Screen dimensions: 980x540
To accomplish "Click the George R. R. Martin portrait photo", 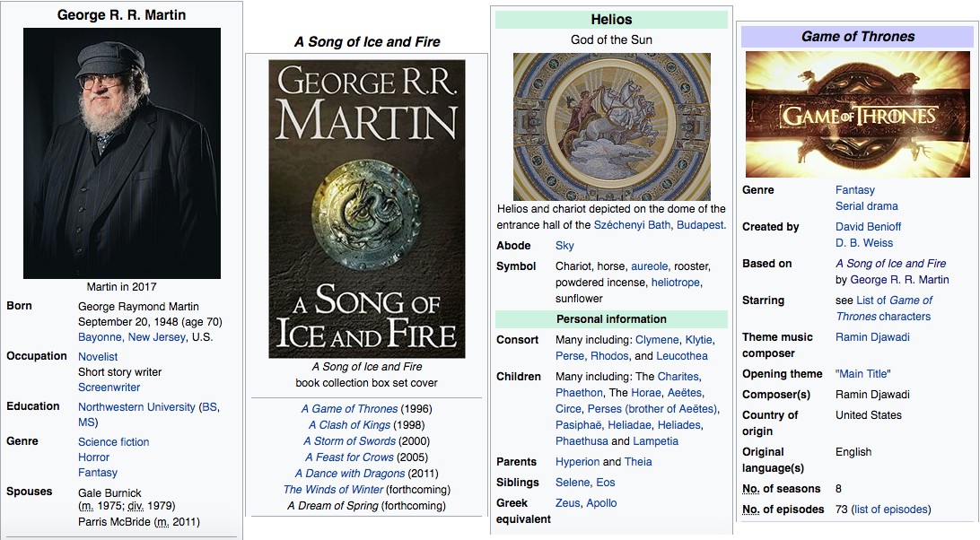I will coord(122,153).
